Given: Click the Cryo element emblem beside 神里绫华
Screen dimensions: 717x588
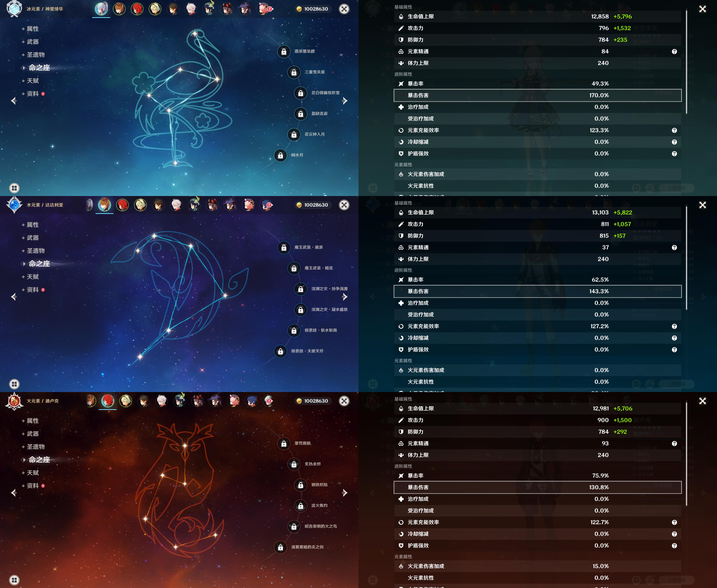Looking at the screenshot, I should click(x=14, y=9).
